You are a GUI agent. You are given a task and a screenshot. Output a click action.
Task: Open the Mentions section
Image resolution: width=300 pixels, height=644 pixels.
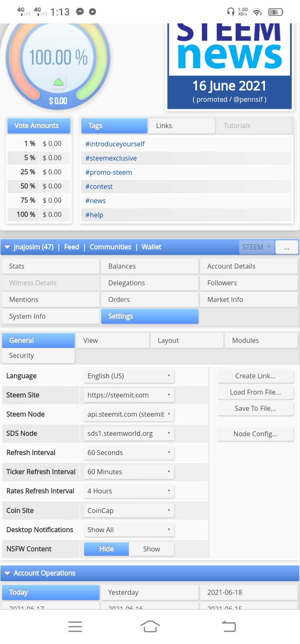click(x=51, y=299)
